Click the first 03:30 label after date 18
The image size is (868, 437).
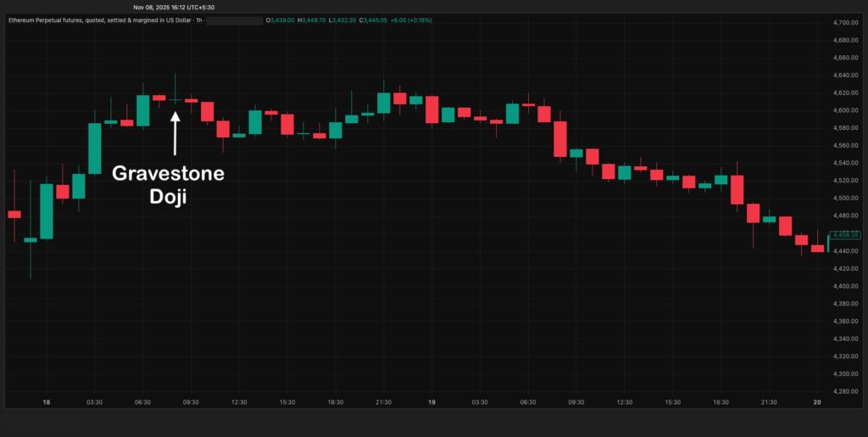pos(94,403)
